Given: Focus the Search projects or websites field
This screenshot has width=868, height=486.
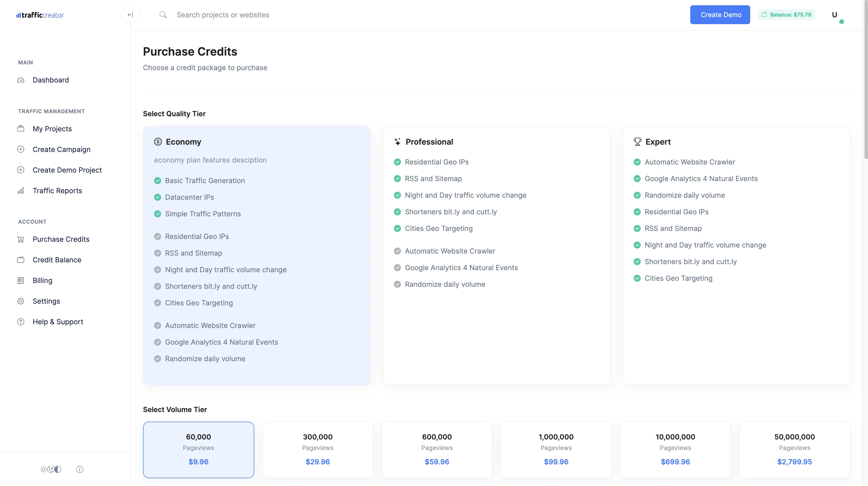Looking at the screenshot, I should click(x=223, y=15).
